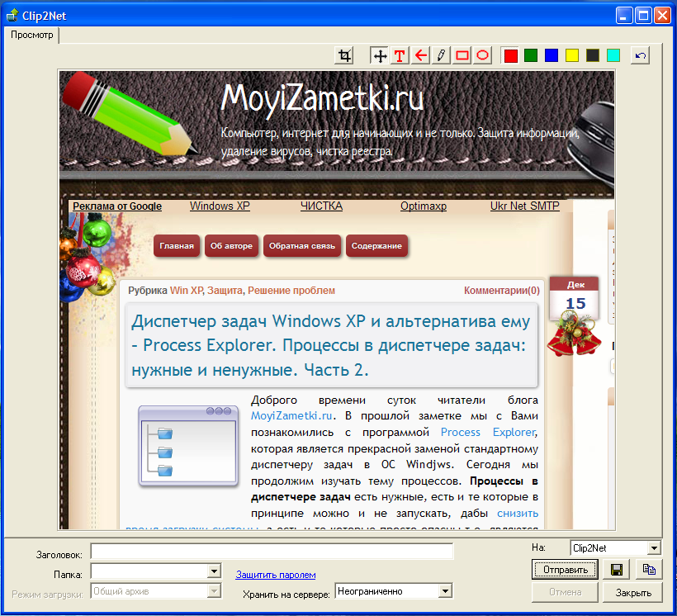Click the Защитить паролем link
677x616 pixels.
pos(276,575)
